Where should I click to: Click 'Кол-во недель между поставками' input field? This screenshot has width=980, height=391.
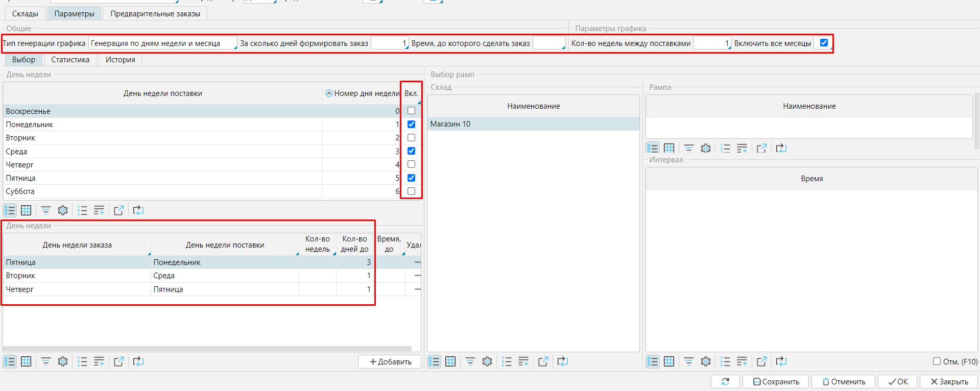click(711, 43)
